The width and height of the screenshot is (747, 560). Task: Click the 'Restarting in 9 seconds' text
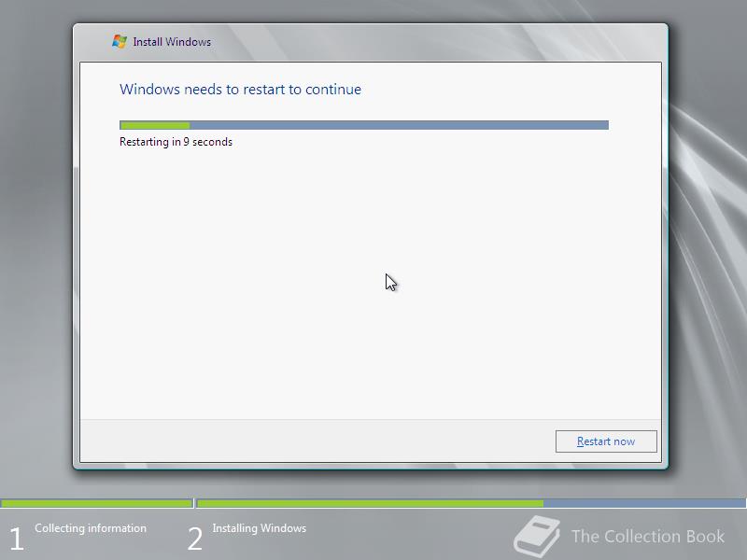click(176, 142)
